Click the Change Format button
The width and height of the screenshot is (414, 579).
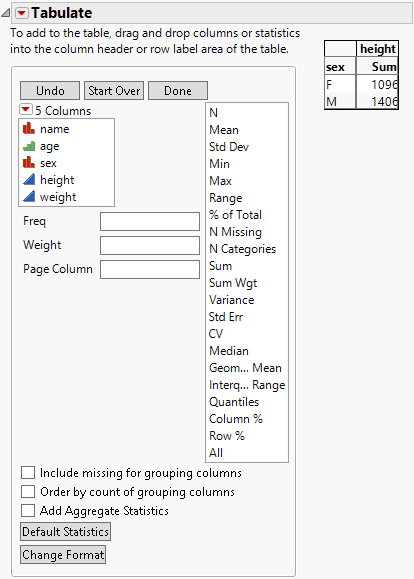63,555
